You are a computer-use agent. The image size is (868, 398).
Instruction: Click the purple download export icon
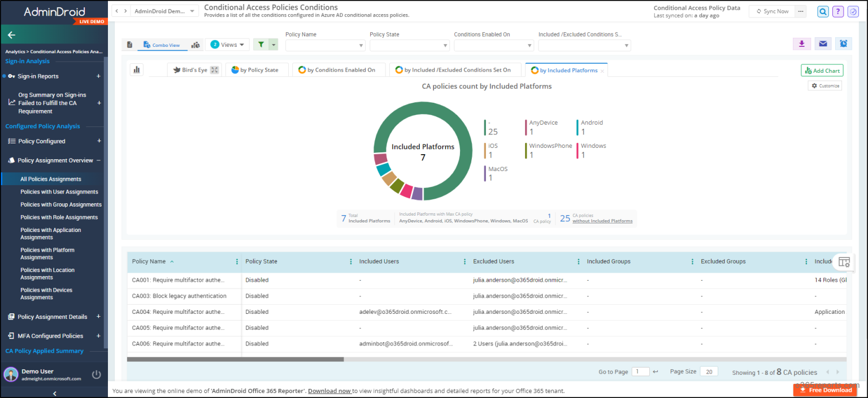[802, 44]
